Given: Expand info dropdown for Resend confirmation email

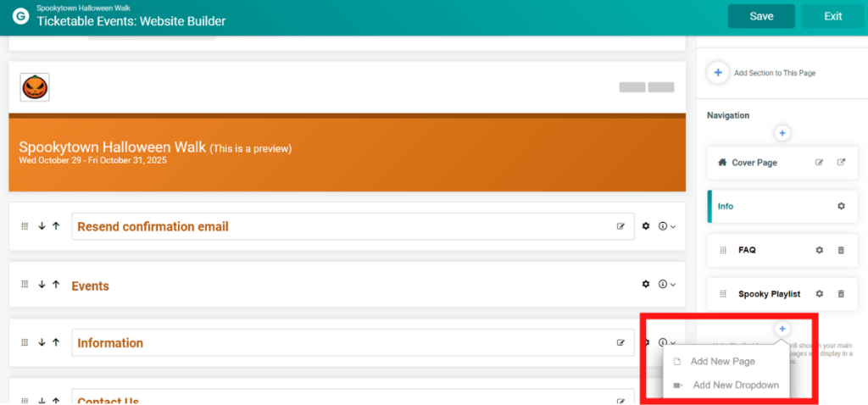Looking at the screenshot, I should point(666,226).
